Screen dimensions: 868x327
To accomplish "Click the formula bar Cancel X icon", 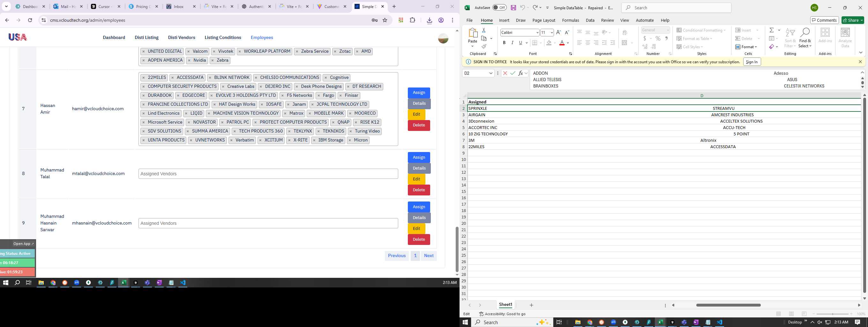I will click(x=505, y=73).
